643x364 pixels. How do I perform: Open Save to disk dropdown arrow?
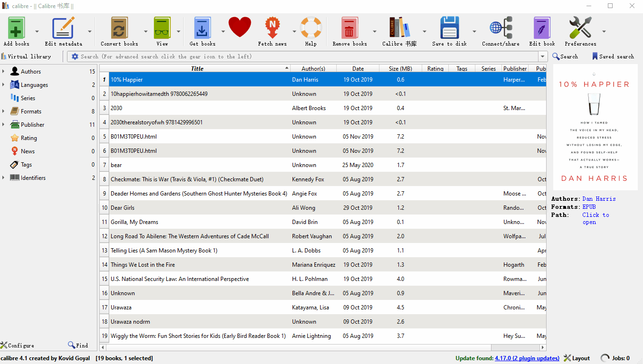(x=474, y=31)
